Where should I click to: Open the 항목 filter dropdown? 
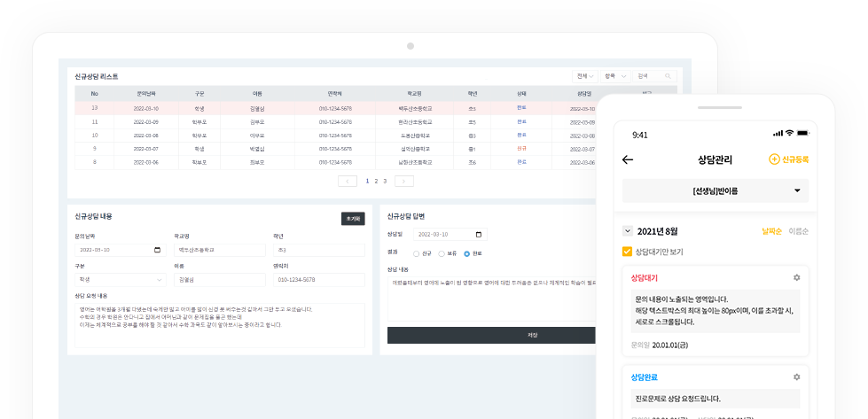tap(615, 76)
